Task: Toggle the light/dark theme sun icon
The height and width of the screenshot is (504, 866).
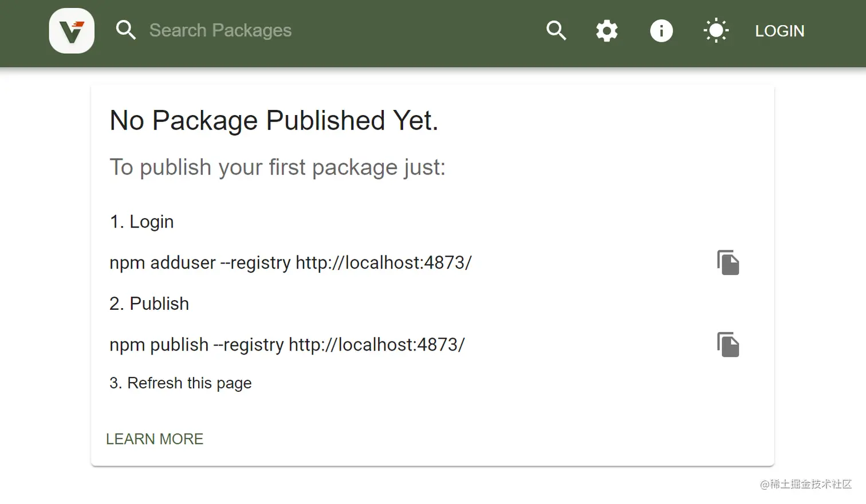Action: click(716, 31)
